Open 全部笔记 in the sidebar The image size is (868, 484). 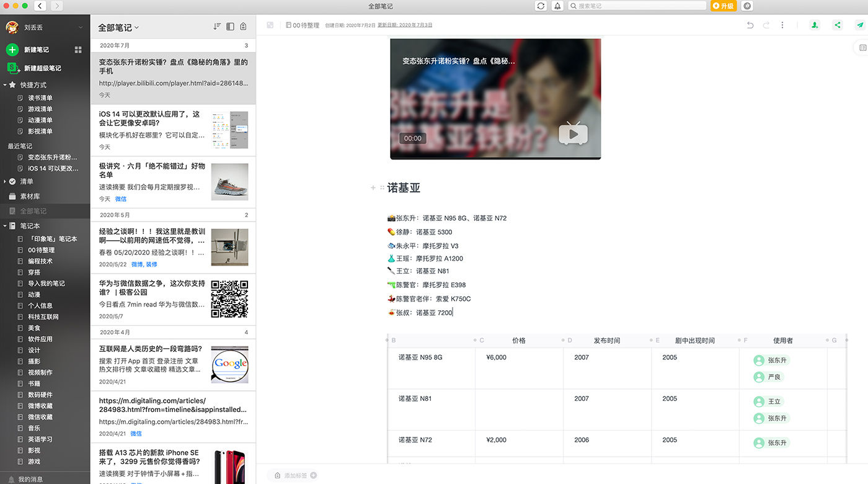[33, 211]
